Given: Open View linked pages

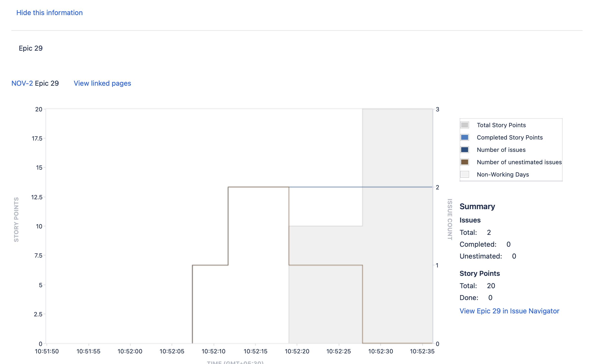Looking at the screenshot, I should point(102,83).
